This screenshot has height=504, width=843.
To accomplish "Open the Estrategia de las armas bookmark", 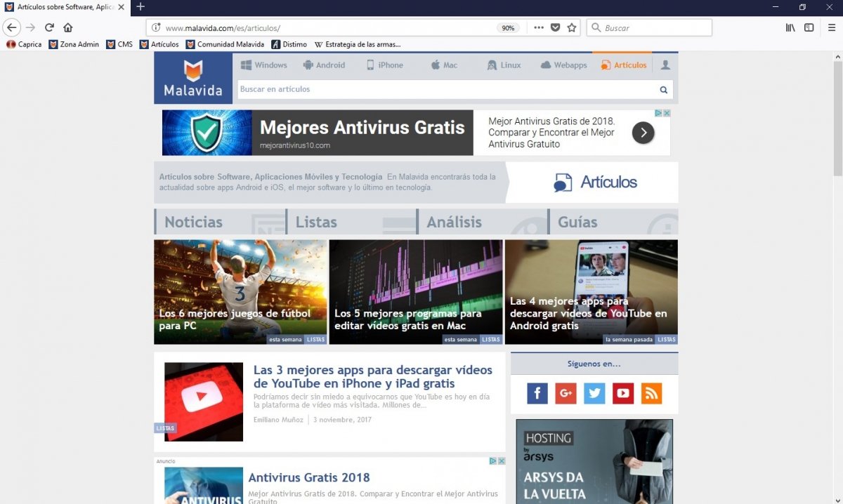I will click(x=358, y=44).
